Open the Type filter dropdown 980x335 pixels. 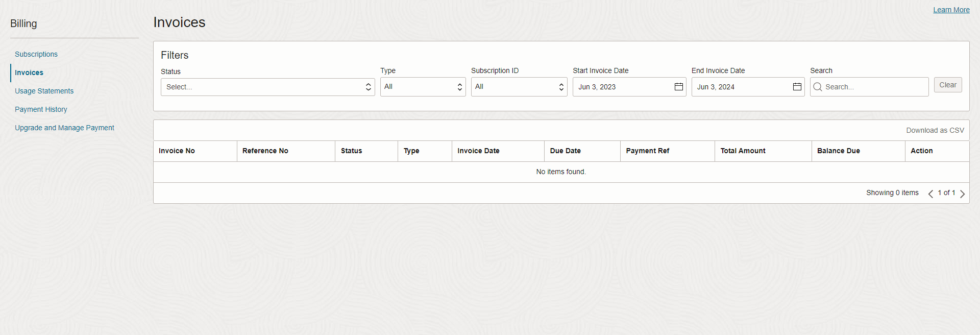[423, 87]
